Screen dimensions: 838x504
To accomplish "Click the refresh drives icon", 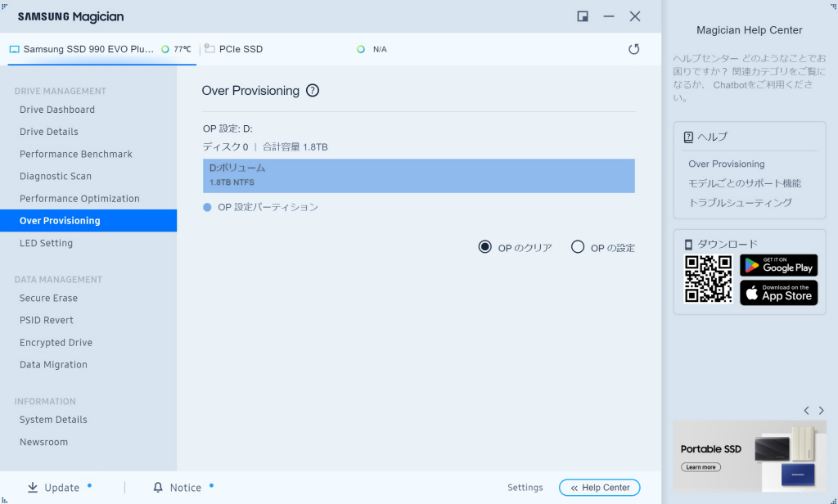I will tap(634, 49).
